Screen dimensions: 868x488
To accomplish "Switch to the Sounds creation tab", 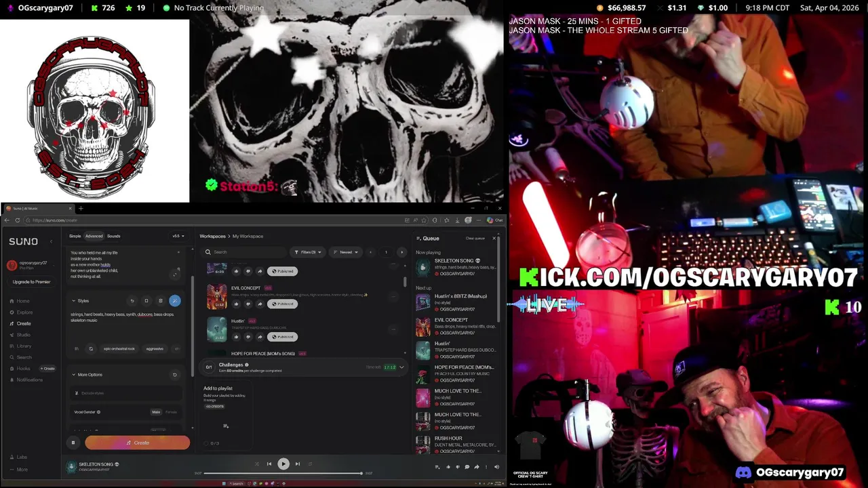I will [x=113, y=236].
